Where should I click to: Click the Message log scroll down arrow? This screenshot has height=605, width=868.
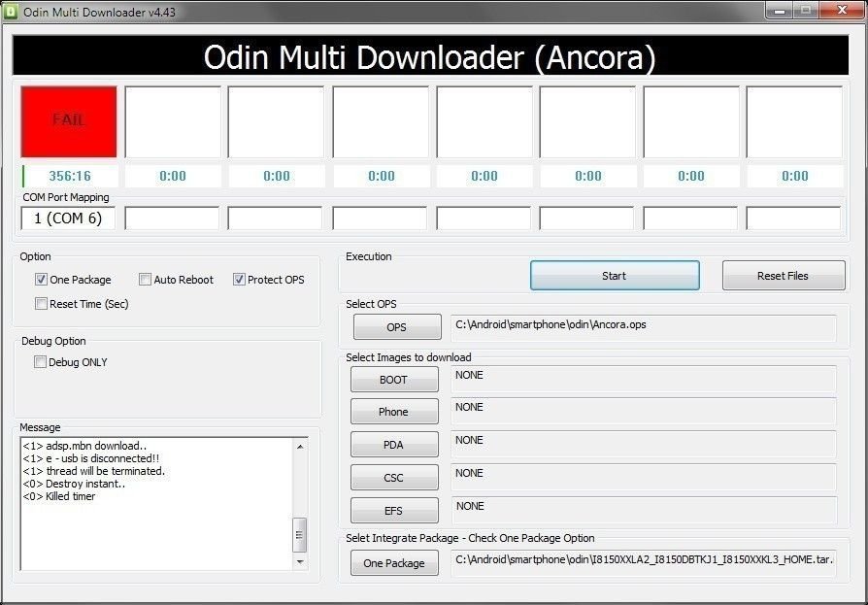(x=300, y=562)
